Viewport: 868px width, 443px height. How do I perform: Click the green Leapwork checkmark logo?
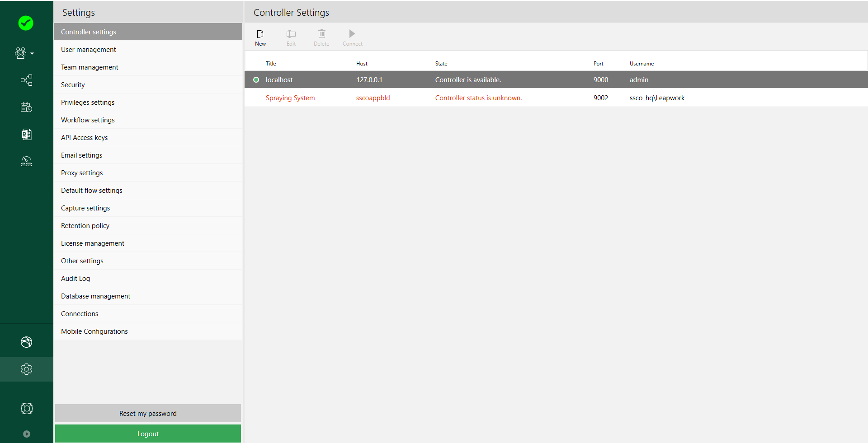[x=26, y=23]
